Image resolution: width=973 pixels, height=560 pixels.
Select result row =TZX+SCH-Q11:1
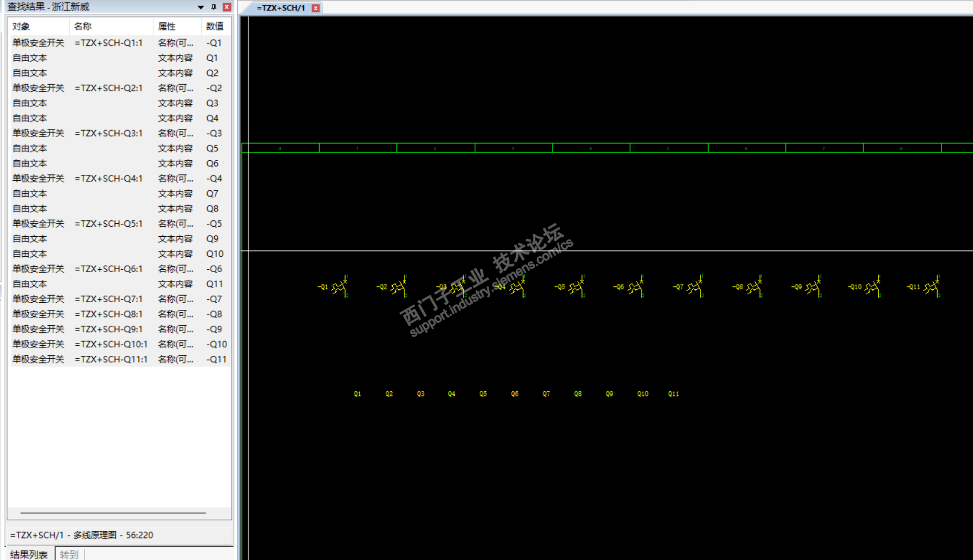[111, 359]
